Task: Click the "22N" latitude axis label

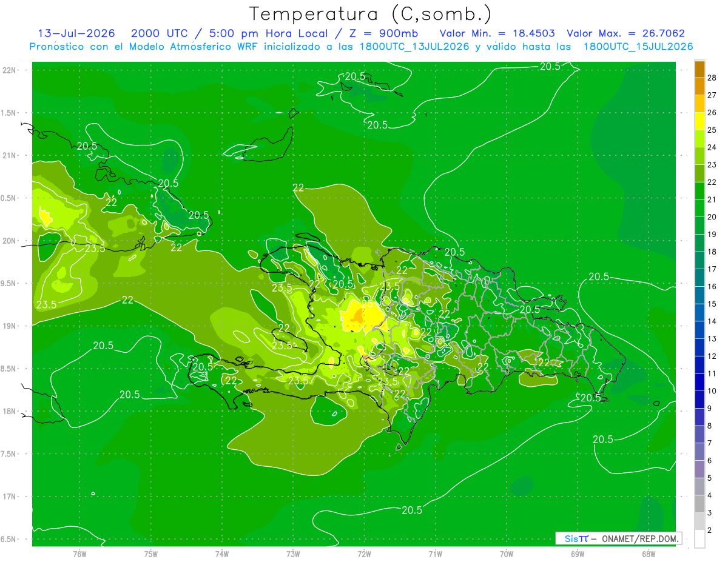Action: [x=10, y=70]
